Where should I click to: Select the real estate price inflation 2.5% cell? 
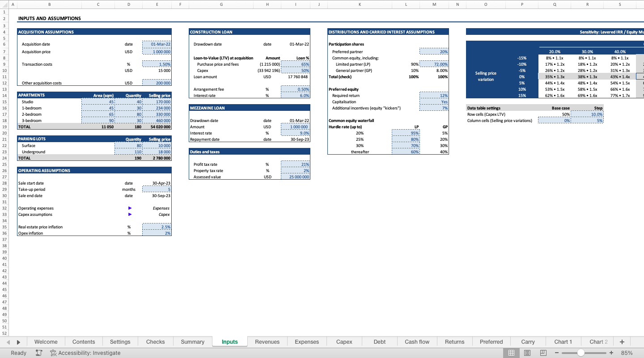pos(157,227)
